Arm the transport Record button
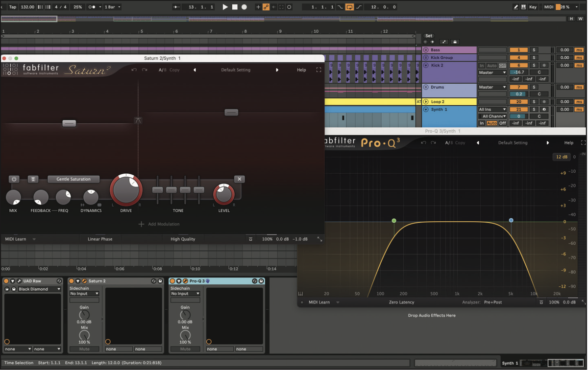This screenshot has height=370, width=588. 244,7
